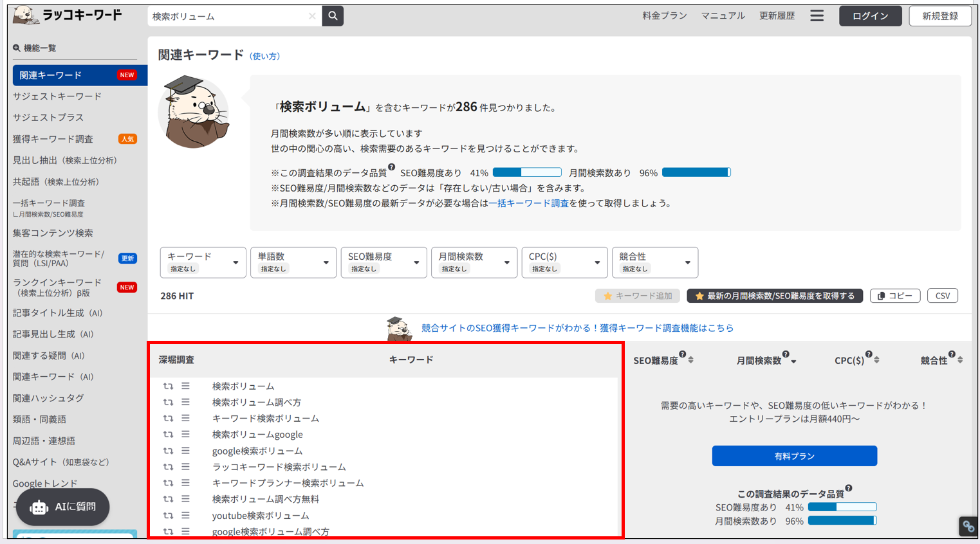Click keyword text ラッコキーワード検索ボリューム
Viewport: 980px width, 544px height.
click(279, 467)
